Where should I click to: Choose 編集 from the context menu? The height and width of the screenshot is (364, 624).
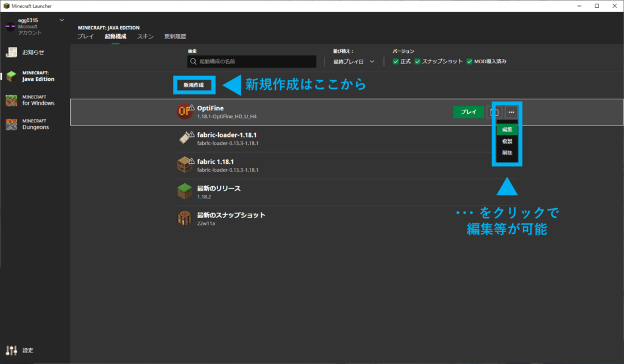507,130
